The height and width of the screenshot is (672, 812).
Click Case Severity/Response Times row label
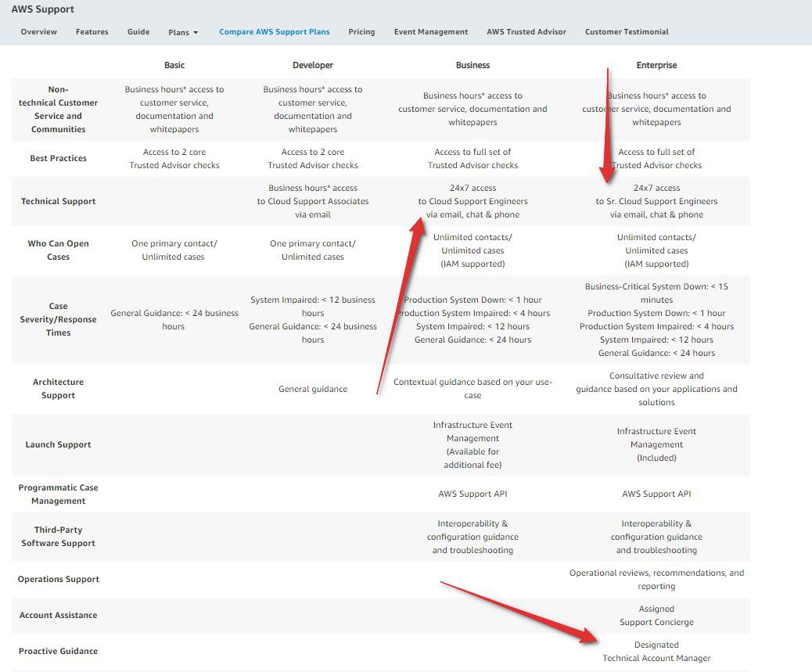(58, 319)
